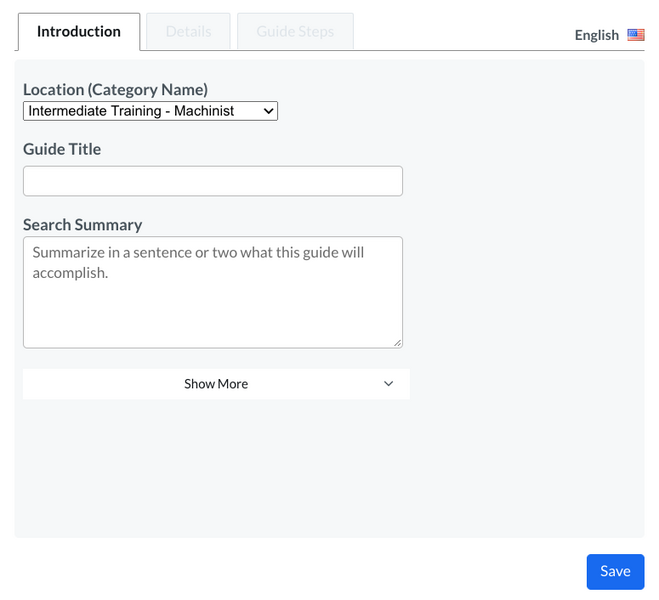Focus the Guide Title input field

pyautogui.click(x=212, y=181)
